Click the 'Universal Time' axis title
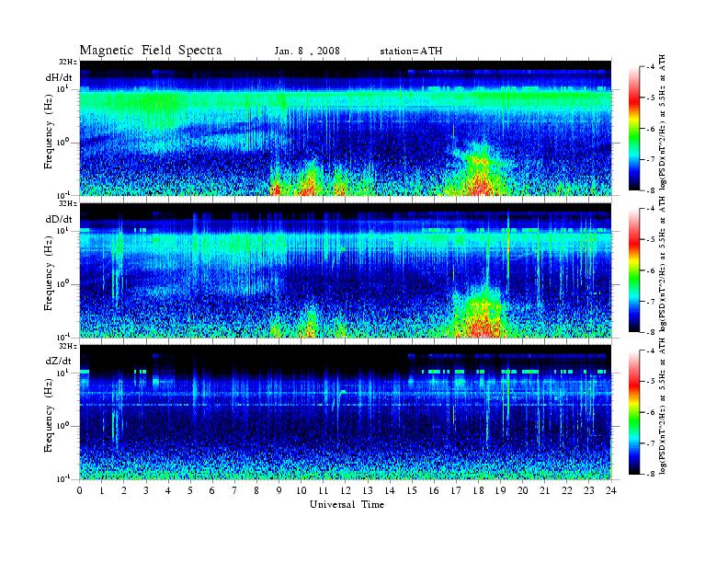728x563 pixels. [x=347, y=504]
